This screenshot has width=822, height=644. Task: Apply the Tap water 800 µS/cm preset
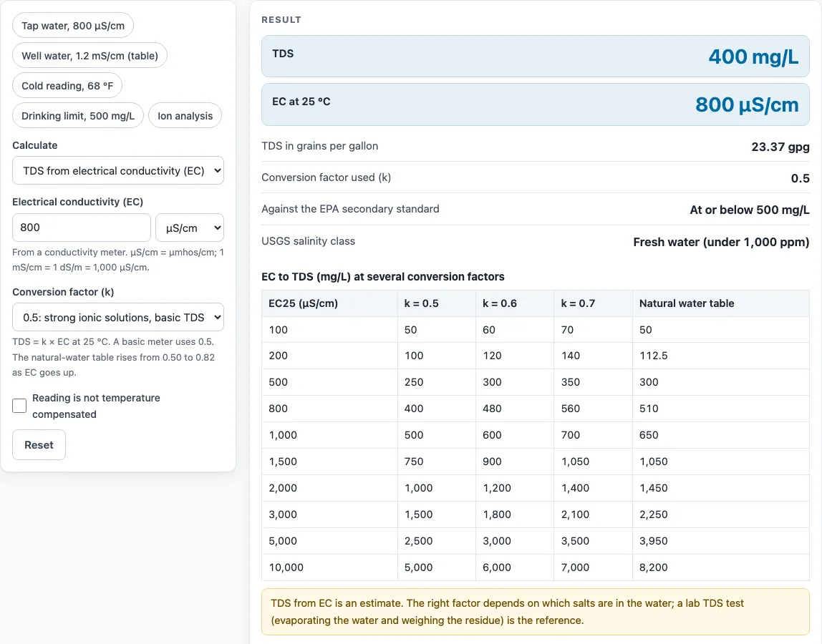[x=73, y=26]
